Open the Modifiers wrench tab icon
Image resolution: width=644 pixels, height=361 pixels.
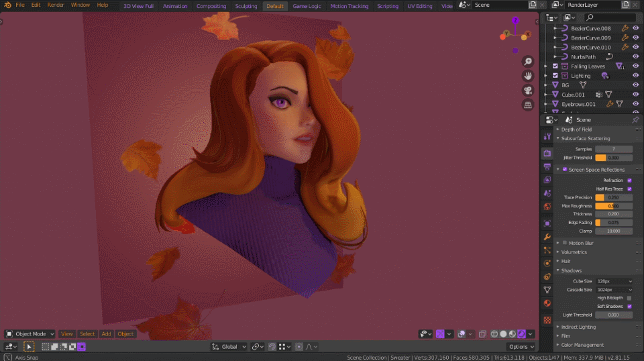(x=547, y=237)
